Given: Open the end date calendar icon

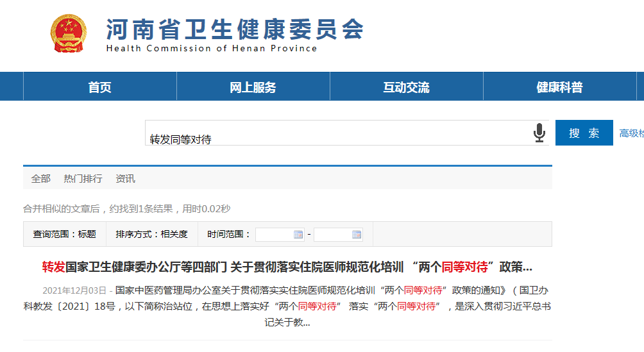Looking at the screenshot, I should 357,235.
